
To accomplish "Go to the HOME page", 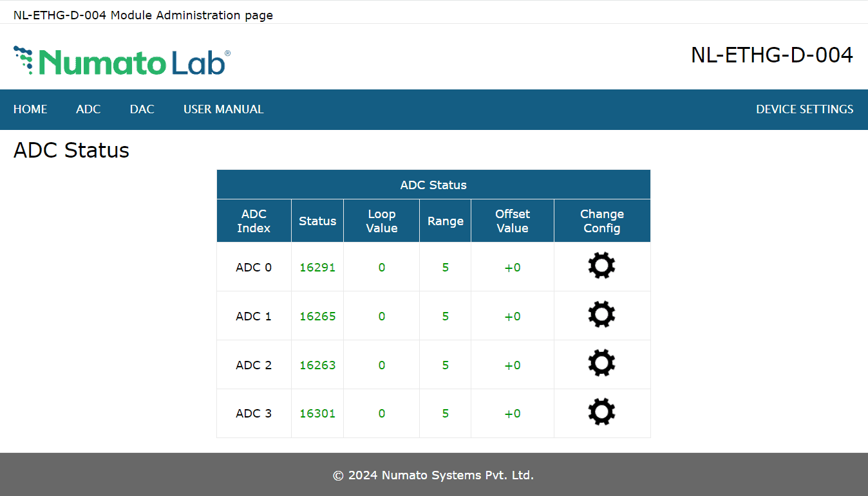I will pos(30,109).
